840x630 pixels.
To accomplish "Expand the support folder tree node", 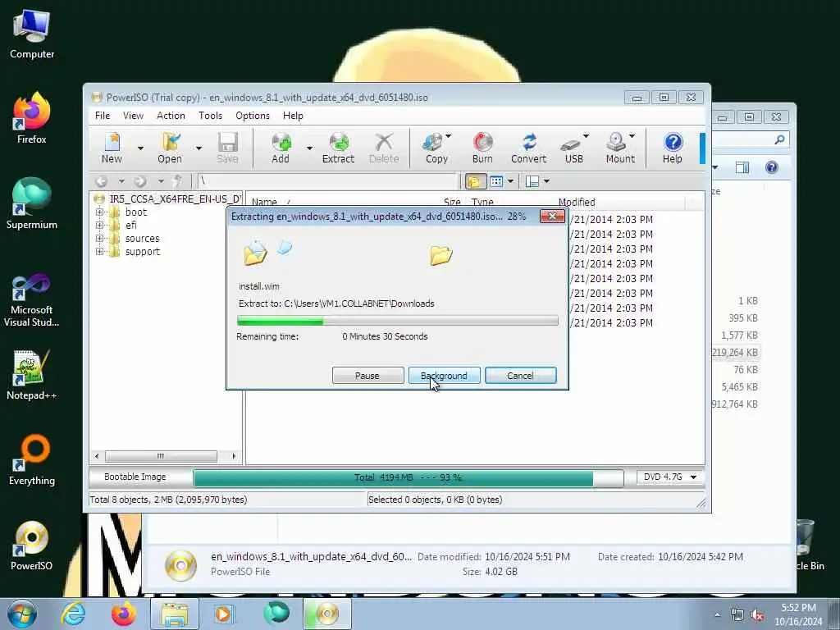I will click(x=99, y=251).
